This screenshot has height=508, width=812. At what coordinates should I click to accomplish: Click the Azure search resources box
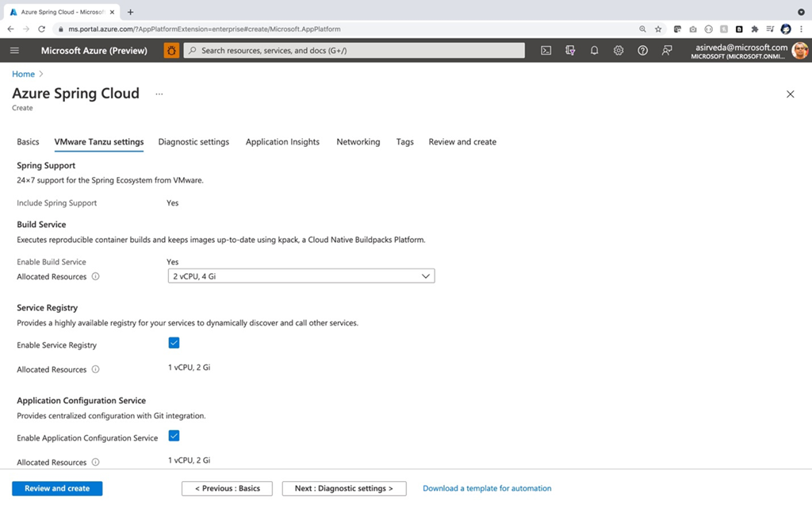point(354,51)
